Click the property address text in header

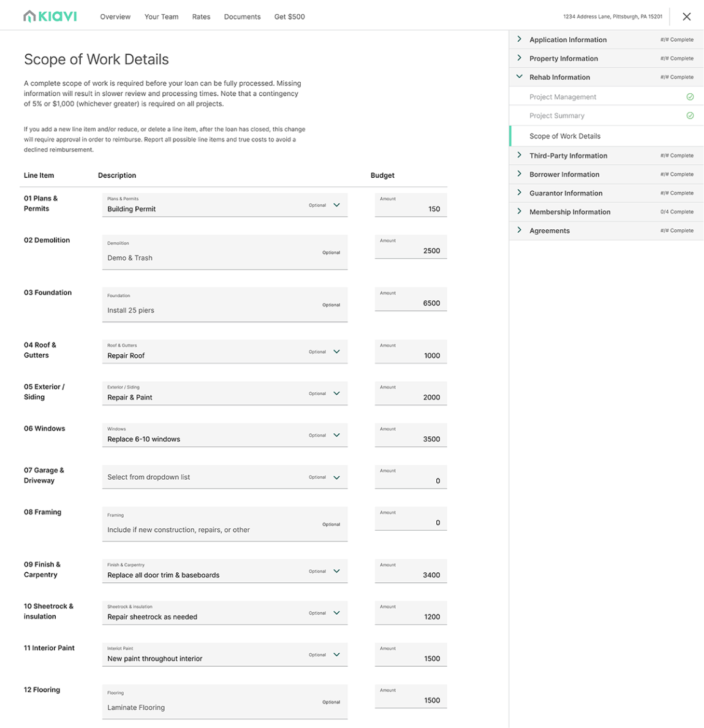pos(613,17)
